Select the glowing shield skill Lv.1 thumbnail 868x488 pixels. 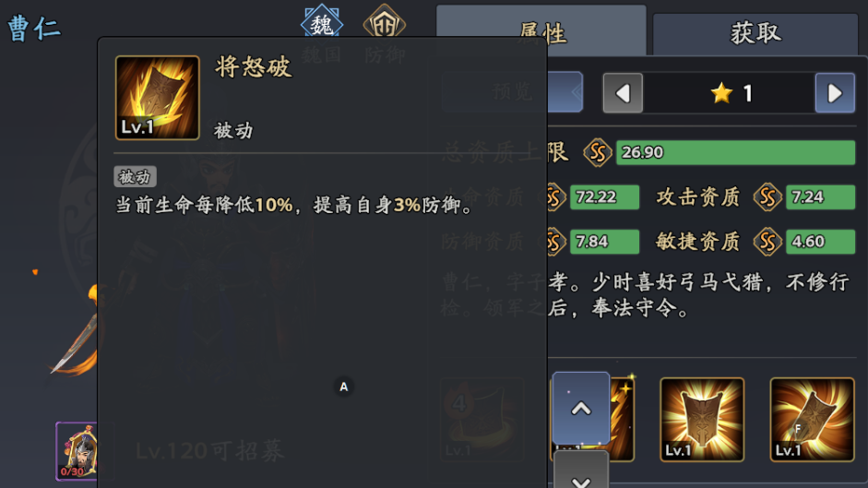pyautogui.click(x=702, y=420)
